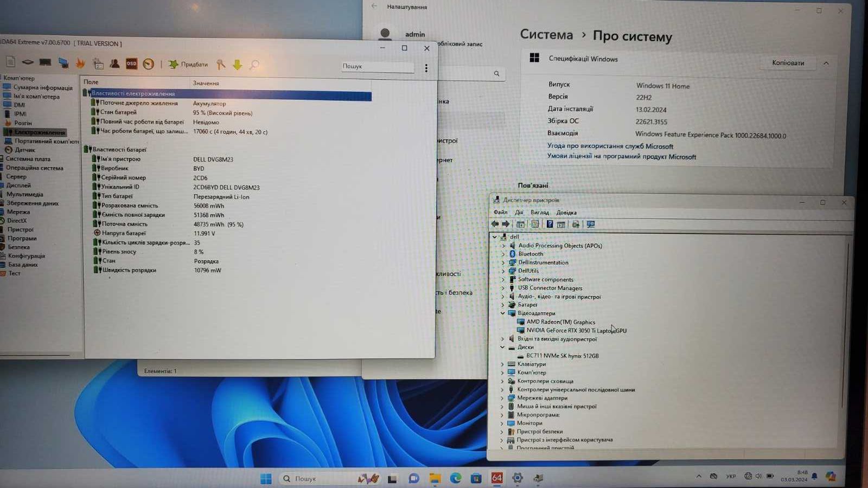The image size is (868, 488).
Task: Open the Файл menu in Device Manager
Action: coord(500,213)
